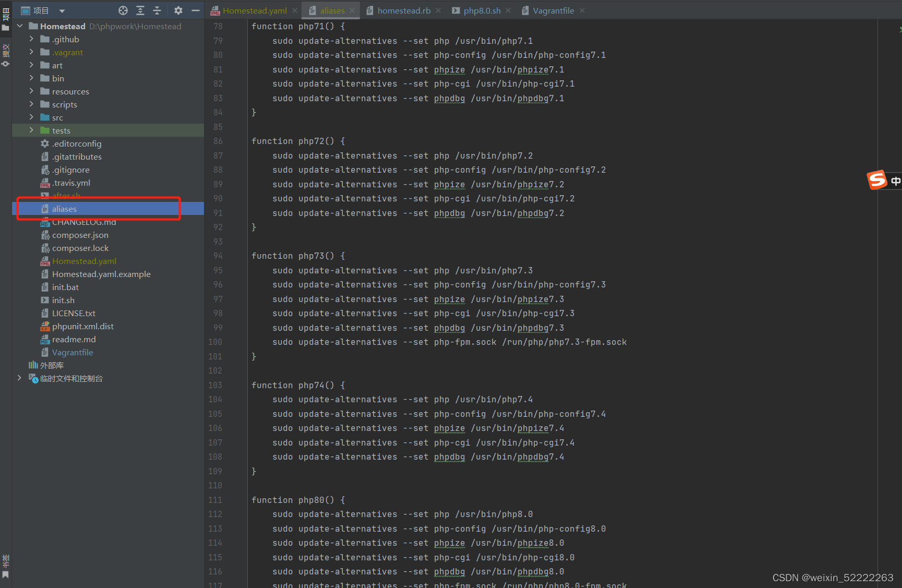Hide the Project panel using the minus icon
Image resolution: width=902 pixels, height=588 pixels.
coord(196,10)
